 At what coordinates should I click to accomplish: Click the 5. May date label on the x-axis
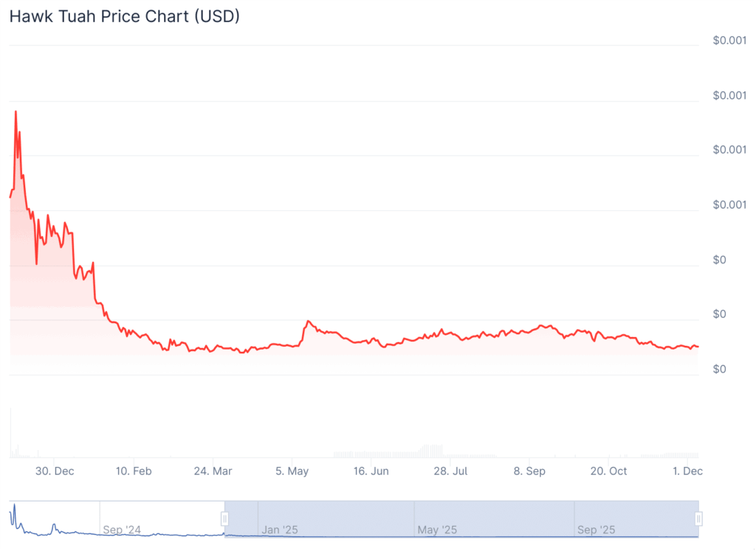[x=292, y=471]
